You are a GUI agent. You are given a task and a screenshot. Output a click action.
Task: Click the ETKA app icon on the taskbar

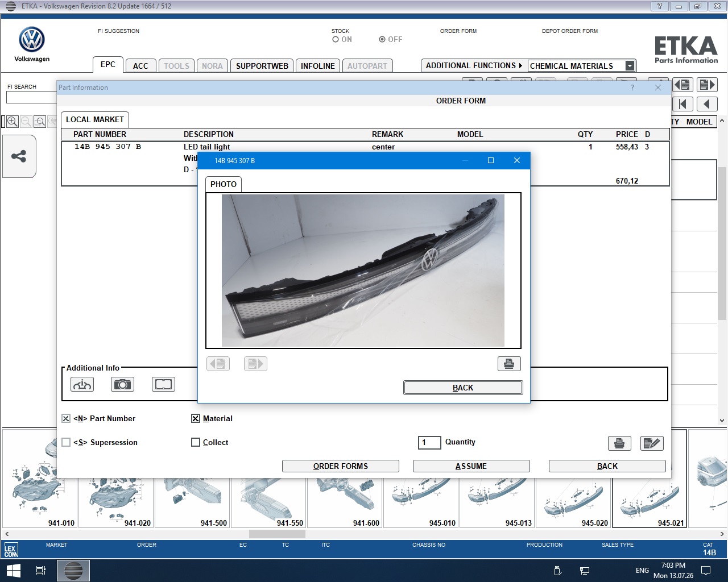click(73, 571)
